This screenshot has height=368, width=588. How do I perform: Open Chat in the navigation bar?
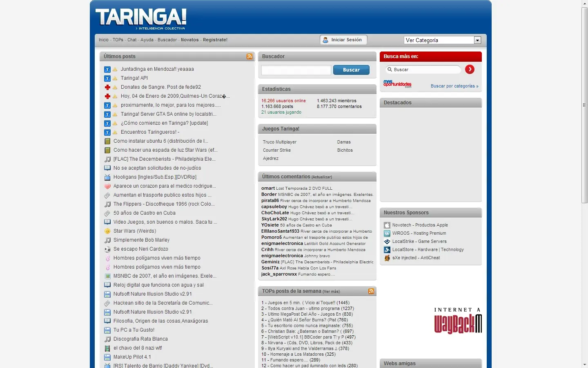coord(132,40)
